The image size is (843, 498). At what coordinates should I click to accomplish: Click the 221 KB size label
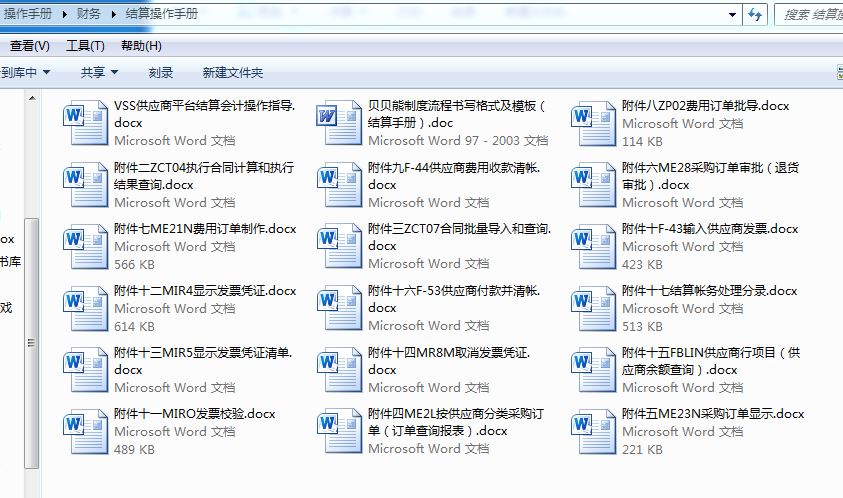coord(642,450)
